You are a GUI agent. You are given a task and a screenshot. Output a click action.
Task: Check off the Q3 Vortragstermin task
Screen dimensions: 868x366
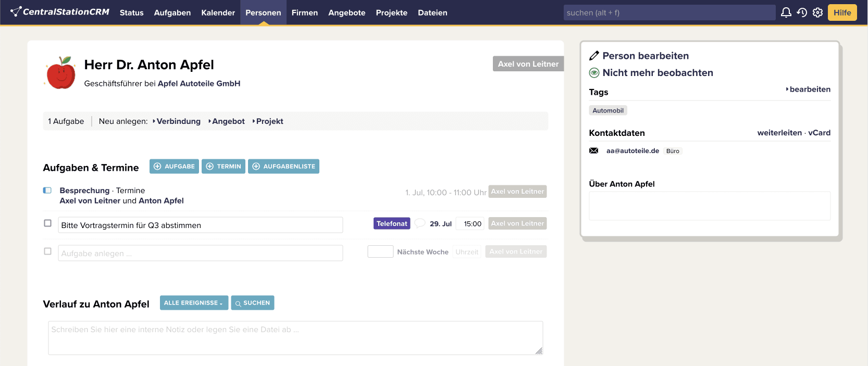tap(48, 223)
